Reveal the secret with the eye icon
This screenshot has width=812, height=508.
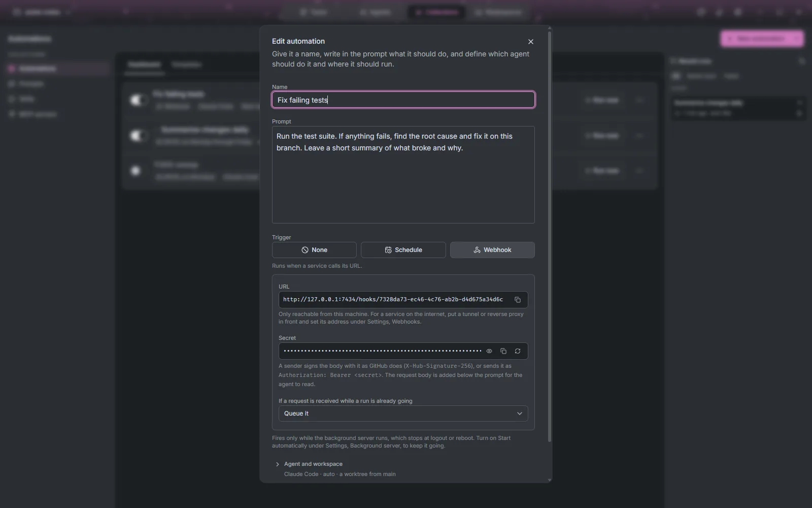tap(489, 351)
